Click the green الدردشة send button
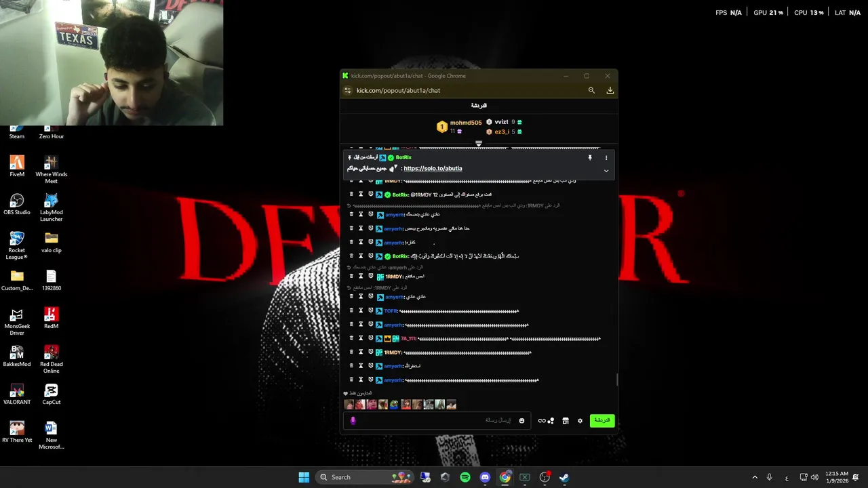 [602, 420]
